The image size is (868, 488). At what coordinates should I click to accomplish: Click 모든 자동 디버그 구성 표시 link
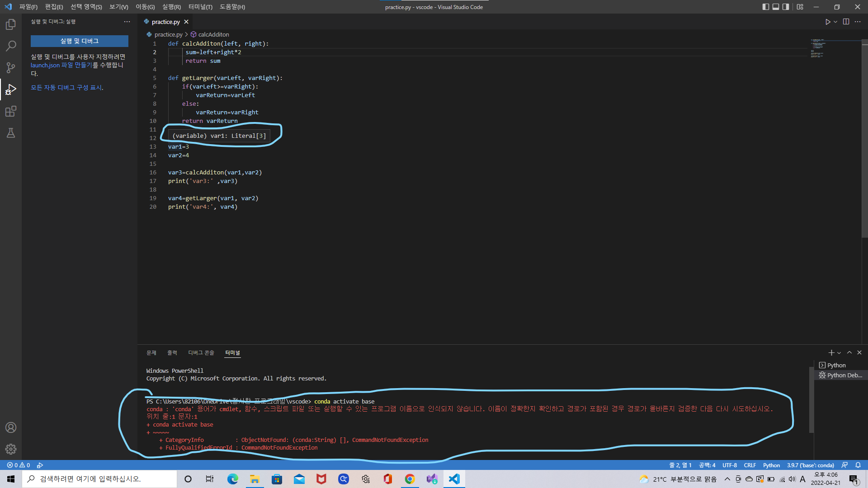(x=66, y=88)
